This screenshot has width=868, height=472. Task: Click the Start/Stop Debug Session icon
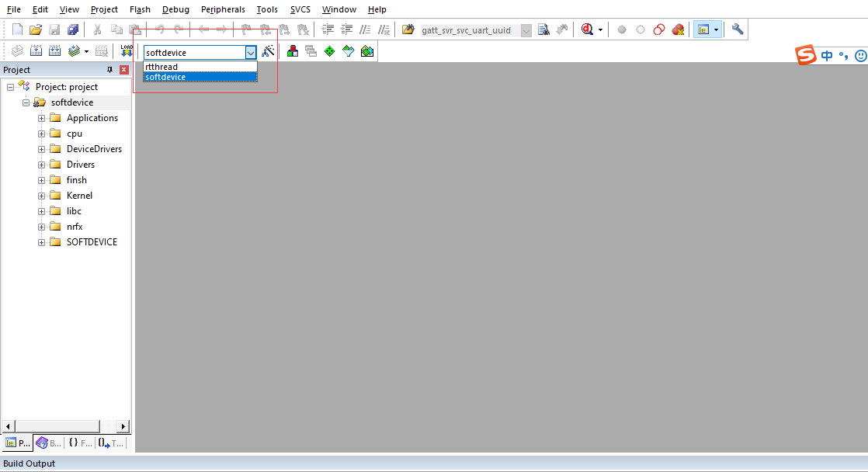[588, 29]
